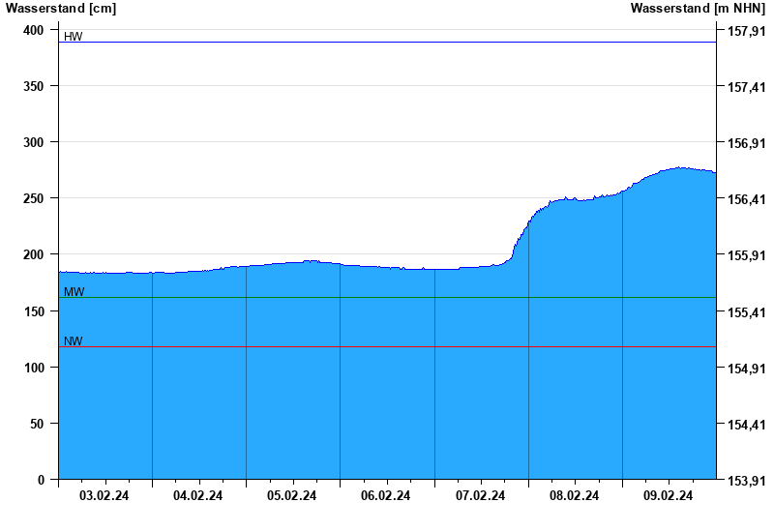Screen dimensions: 774x532
Task: Click the 150 value on left axis
Action: pos(34,311)
